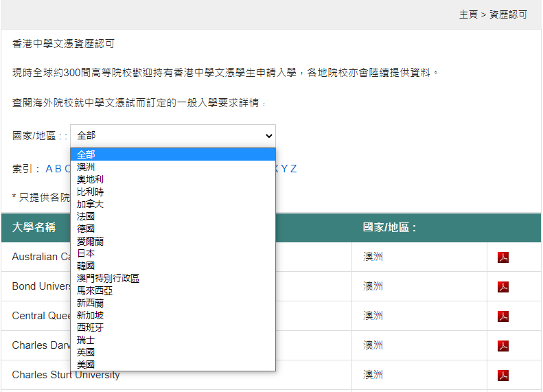This screenshot has height=392, width=543.
Task: Open PDF icon for Central Queensland row
Action: 502,316
